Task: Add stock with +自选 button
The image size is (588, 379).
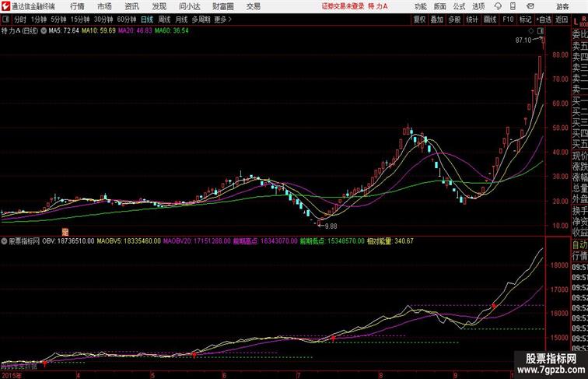Action: 544,19
